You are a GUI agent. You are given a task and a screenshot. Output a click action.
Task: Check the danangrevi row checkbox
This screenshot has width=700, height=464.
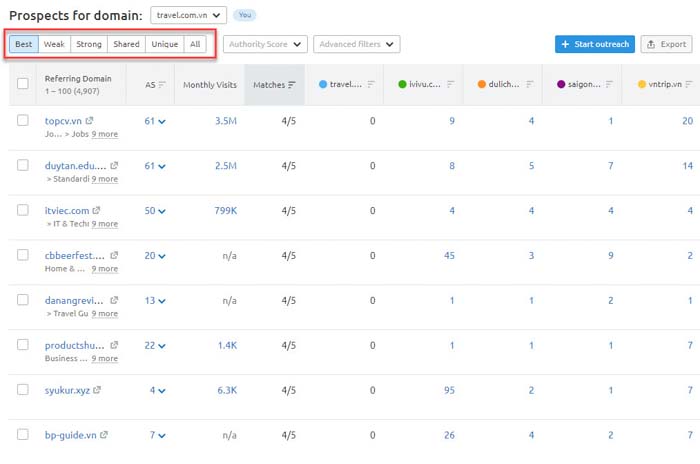[x=23, y=300]
